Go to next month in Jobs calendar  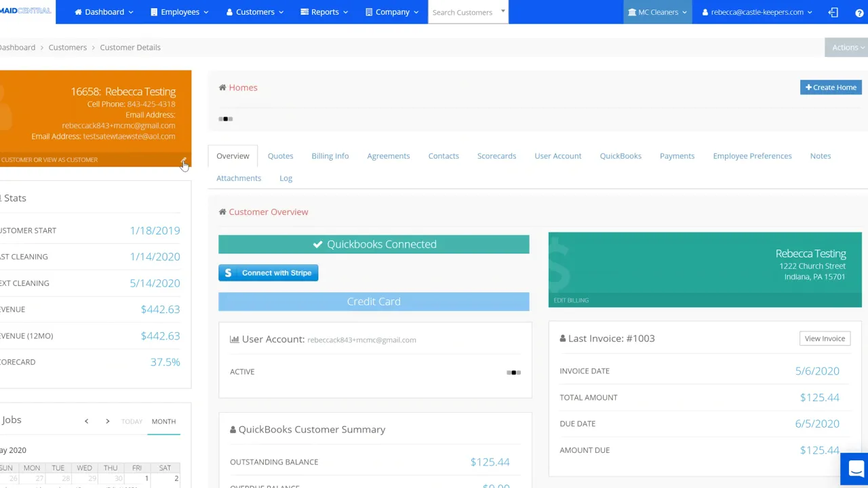tap(107, 422)
